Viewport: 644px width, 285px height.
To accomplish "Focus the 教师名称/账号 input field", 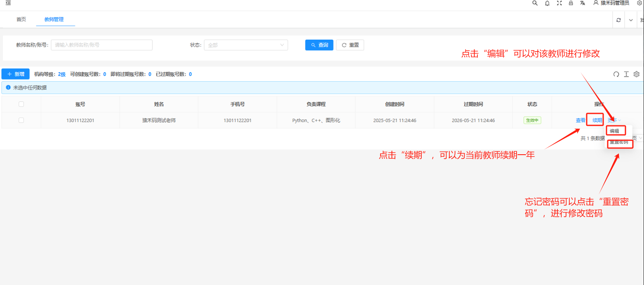I will click(101, 45).
